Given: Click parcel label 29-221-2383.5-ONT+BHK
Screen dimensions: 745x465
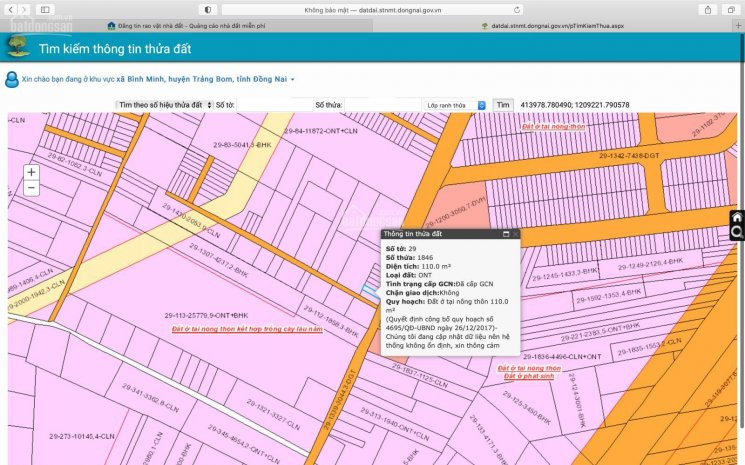Looking at the screenshot, I should point(600,332).
